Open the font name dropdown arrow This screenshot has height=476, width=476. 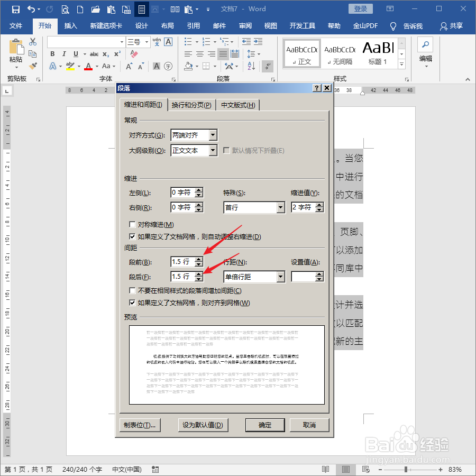pos(122,42)
